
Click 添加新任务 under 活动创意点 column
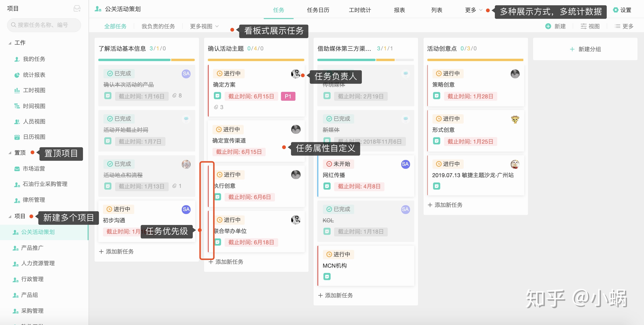pos(445,205)
